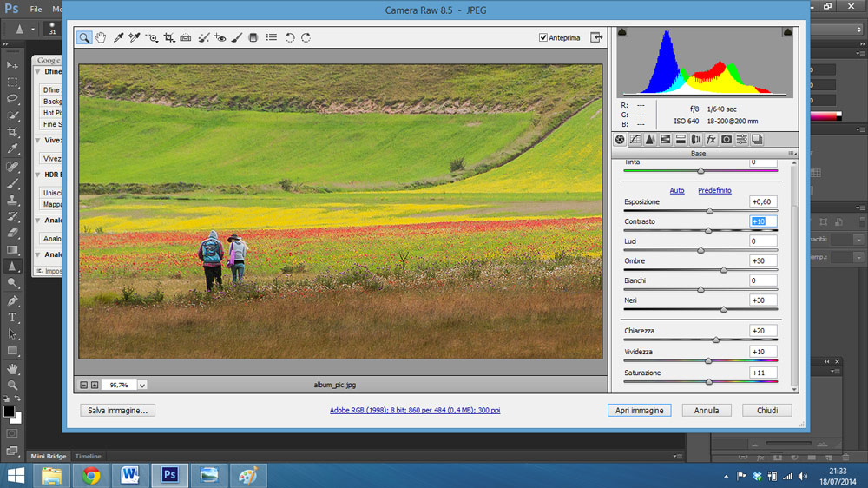The image size is (868, 488).
Task: Pick the White Balance eyedropper tool
Action: (118, 37)
